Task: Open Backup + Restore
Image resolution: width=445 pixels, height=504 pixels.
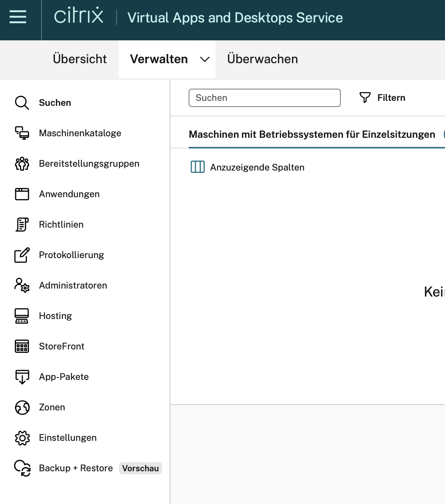Action: point(76,468)
